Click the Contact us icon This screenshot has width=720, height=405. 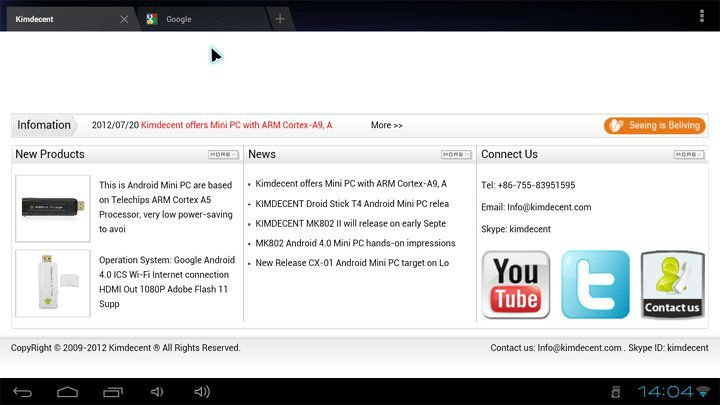[x=672, y=285]
